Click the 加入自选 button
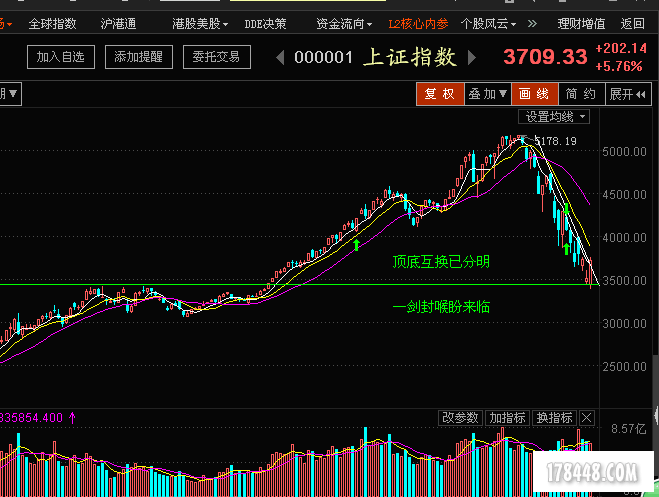 point(61,57)
